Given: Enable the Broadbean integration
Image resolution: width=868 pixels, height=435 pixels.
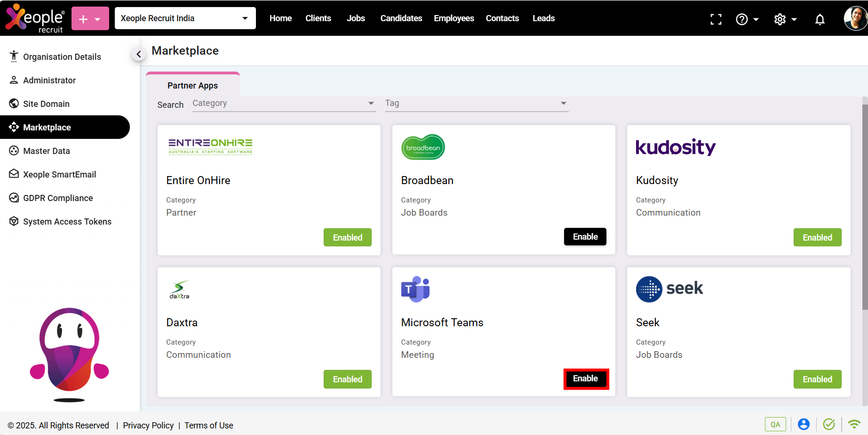Looking at the screenshot, I should 585,237.
